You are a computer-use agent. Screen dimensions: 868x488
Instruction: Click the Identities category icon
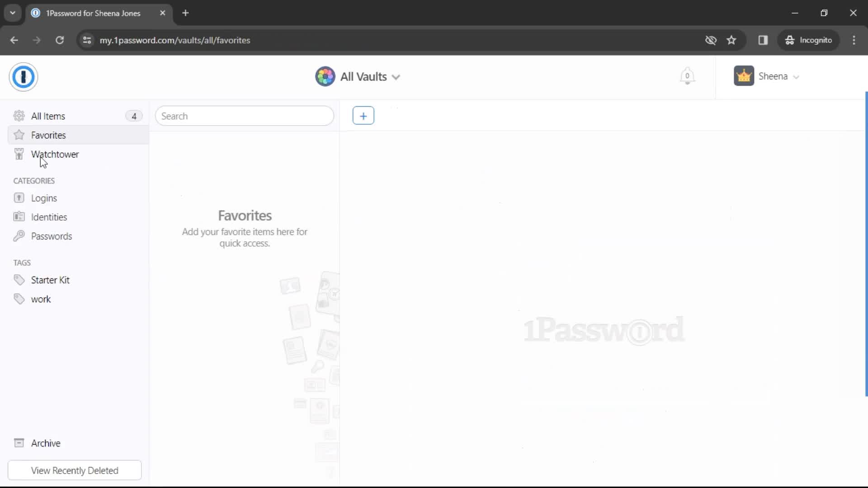point(19,216)
